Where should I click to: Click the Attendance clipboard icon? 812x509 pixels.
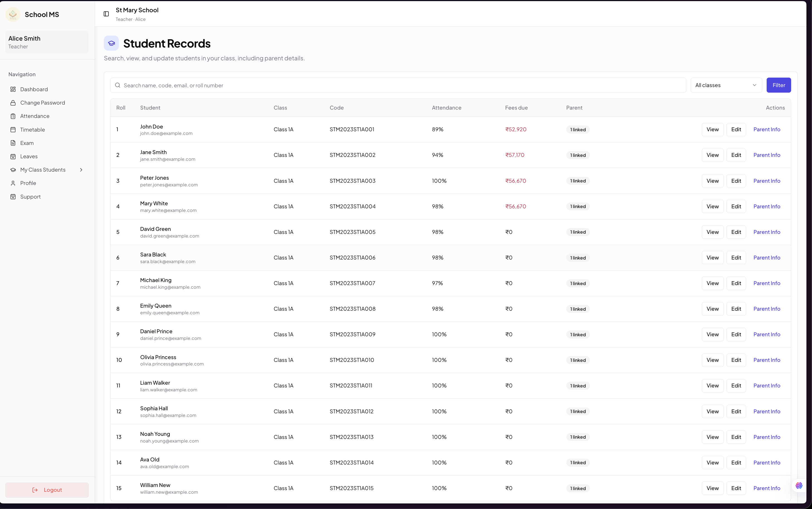coord(13,116)
